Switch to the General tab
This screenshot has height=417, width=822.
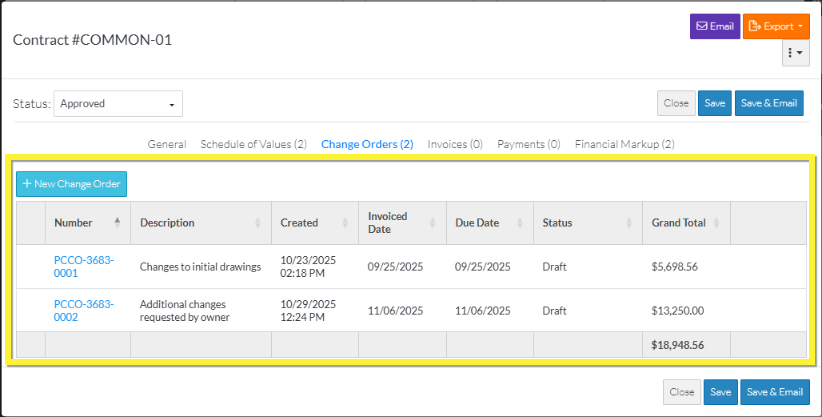coord(167,144)
